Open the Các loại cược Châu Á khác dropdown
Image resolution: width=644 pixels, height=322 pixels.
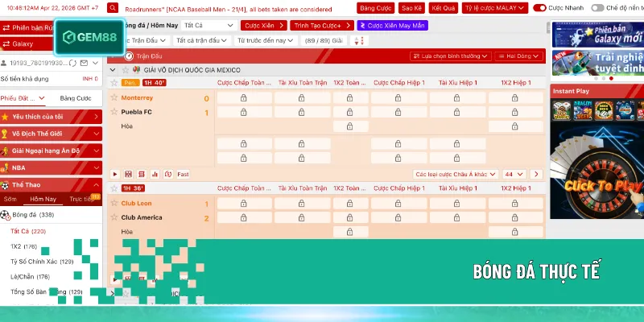(x=456, y=174)
